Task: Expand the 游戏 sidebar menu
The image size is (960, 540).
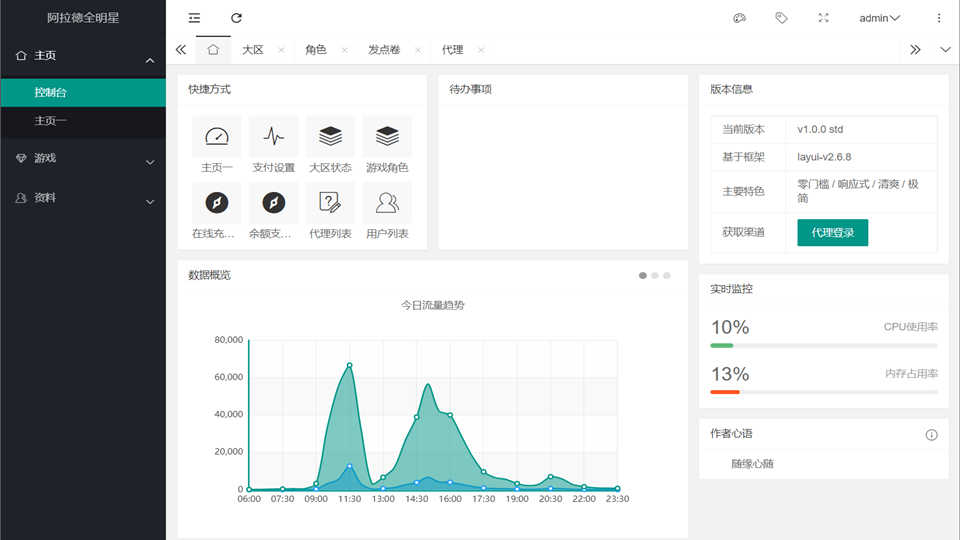Action: pos(83,159)
